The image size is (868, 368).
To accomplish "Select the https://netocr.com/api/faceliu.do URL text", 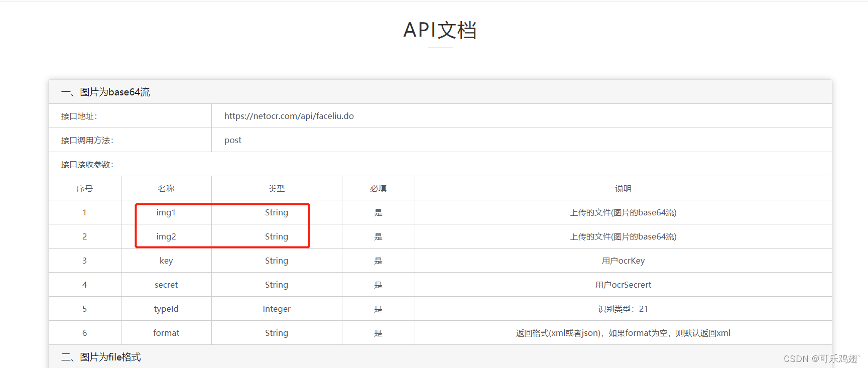I will (289, 116).
